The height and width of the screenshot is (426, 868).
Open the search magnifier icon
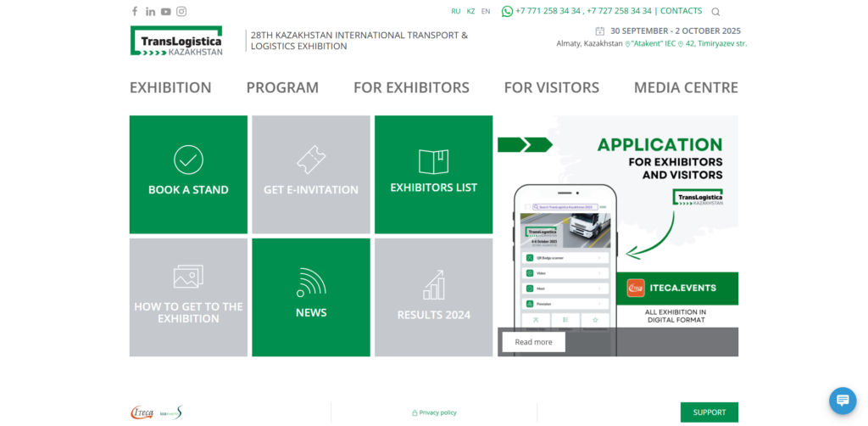(715, 12)
